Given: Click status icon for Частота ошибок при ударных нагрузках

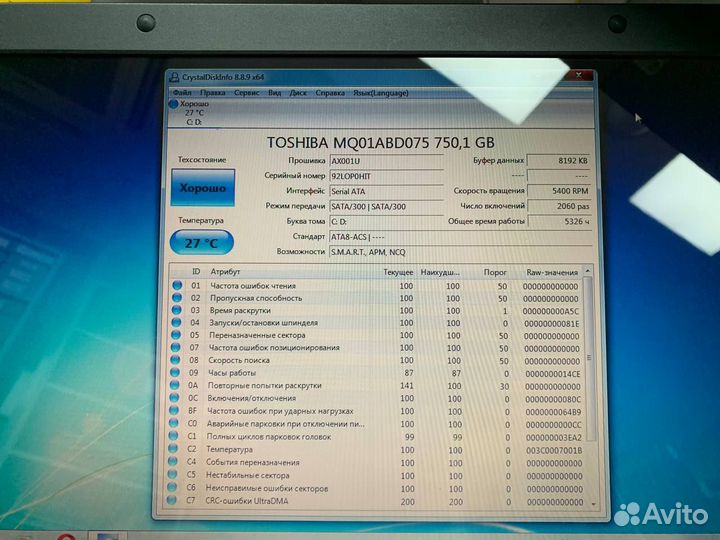Looking at the screenshot, I should click(x=174, y=411).
